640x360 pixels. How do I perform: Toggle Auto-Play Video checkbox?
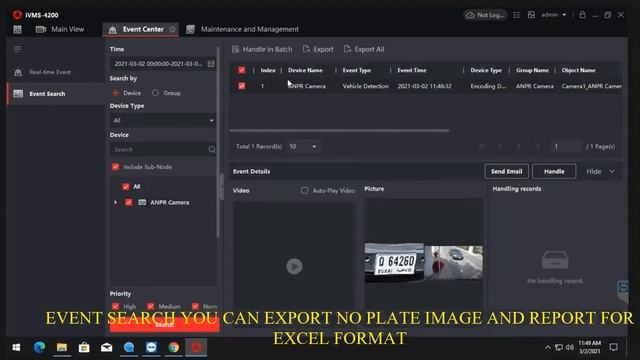click(x=304, y=190)
